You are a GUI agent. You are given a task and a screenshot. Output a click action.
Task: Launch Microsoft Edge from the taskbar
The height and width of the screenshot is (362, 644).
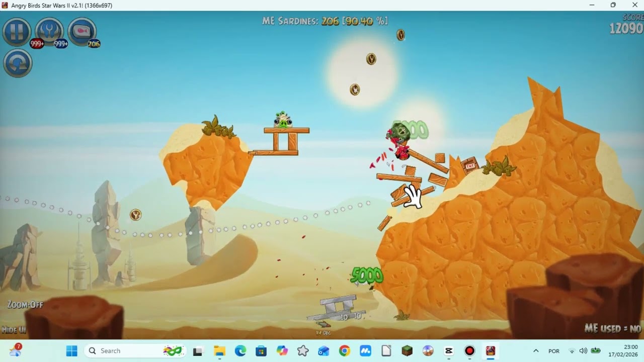tap(240, 351)
